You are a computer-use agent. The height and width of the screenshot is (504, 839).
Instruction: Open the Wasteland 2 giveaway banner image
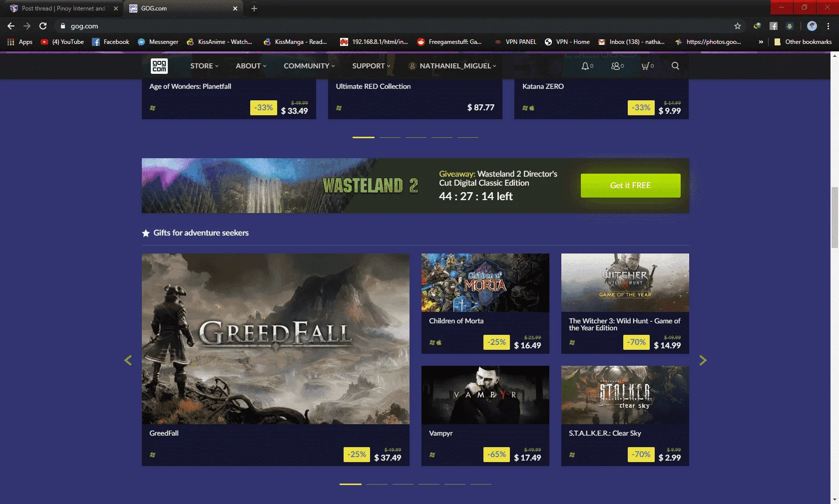tap(282, 186)
